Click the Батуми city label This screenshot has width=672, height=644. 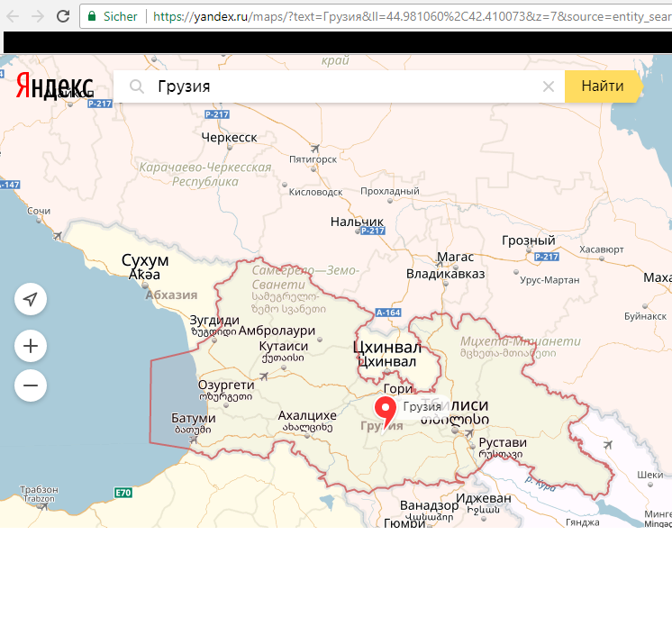[x=194, y=418]
